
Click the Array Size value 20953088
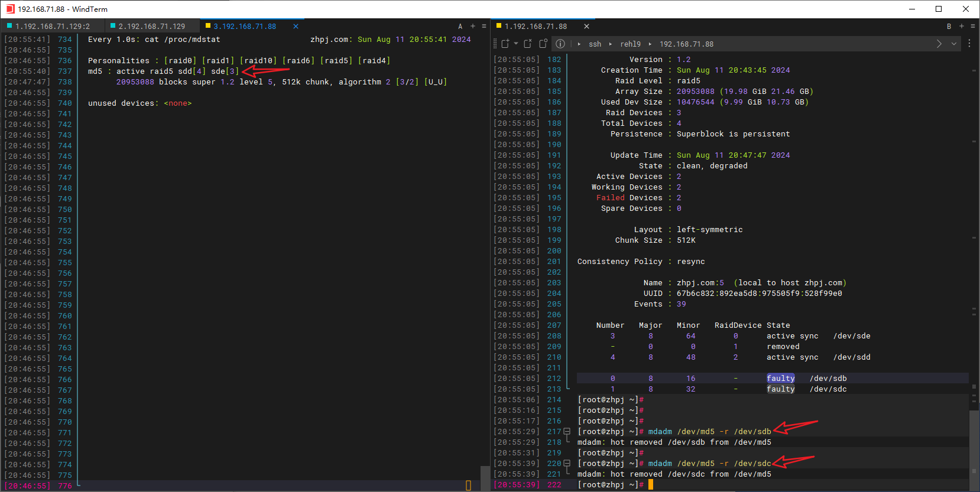coord(695,92)
